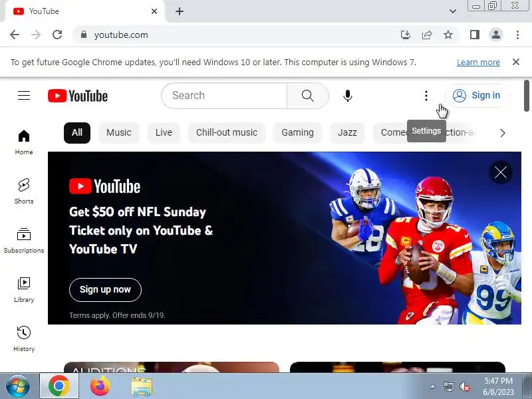Close the Chrome update notification bar

click(x=516, y=62)
